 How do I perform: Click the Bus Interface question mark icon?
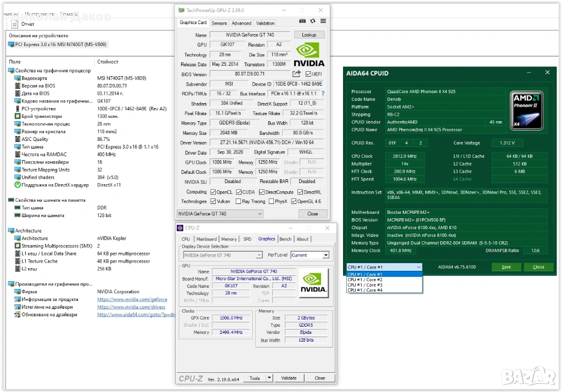point(323,94)
